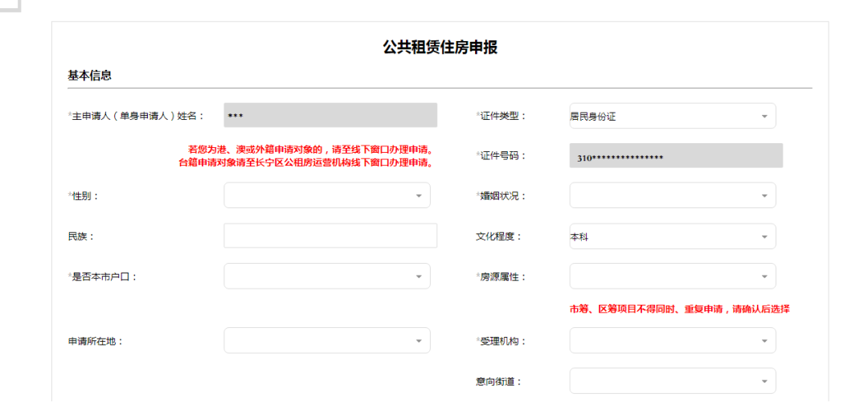The height and width of the screenshot is (402, 868).
Task: Click the 证件号码 field starting with 310
Action: coord(675,157)
